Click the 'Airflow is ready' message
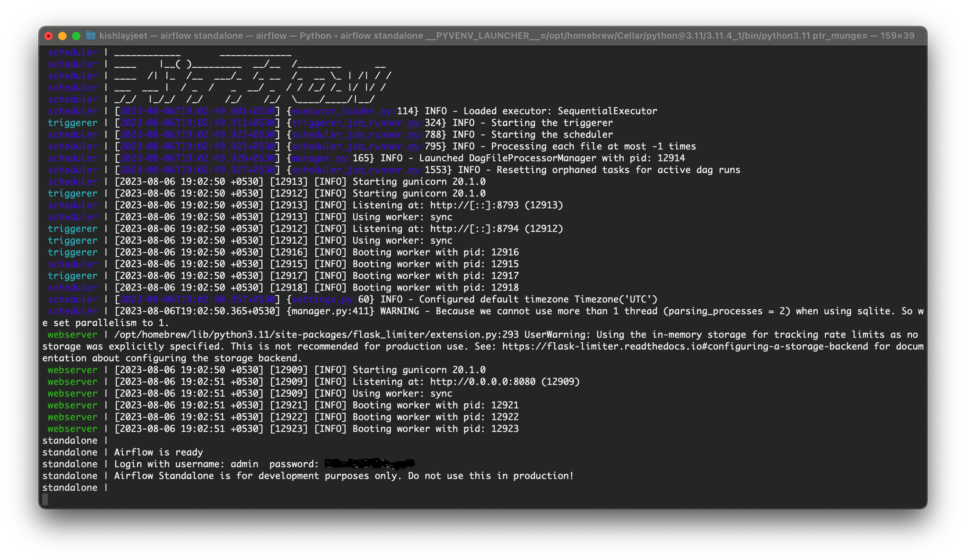The height and width of the screenshot is (560, 966). 158,452
